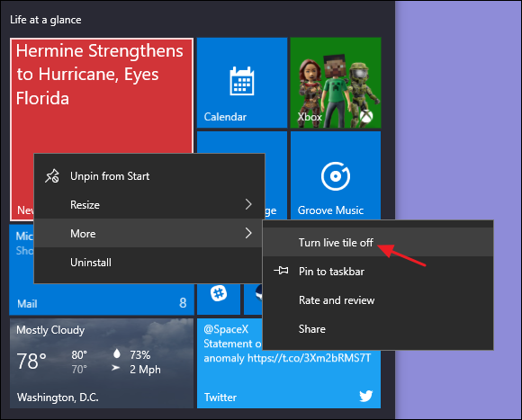Select Share in submenu
Screen dimensions: 522x420
(x=378, y=329)
